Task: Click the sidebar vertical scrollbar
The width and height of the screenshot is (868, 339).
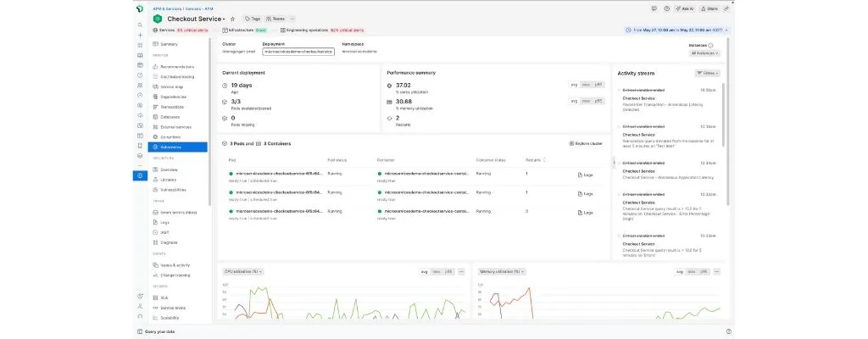Action: 209,122
